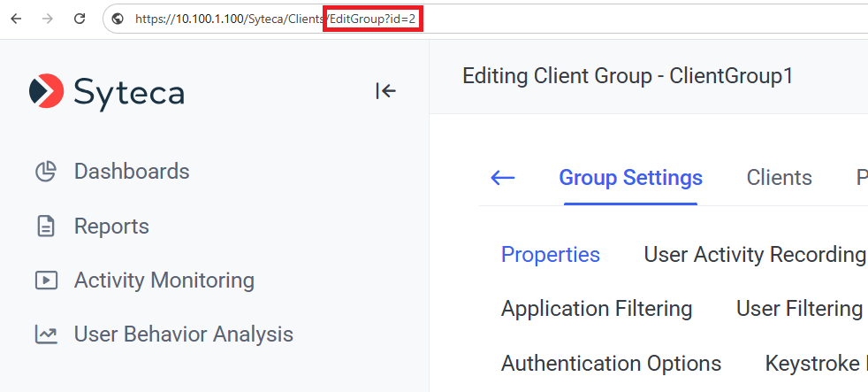Click the Dashboards pie chart icon
The width and height of the screenshot is (868, 392).
click(46, 172)
